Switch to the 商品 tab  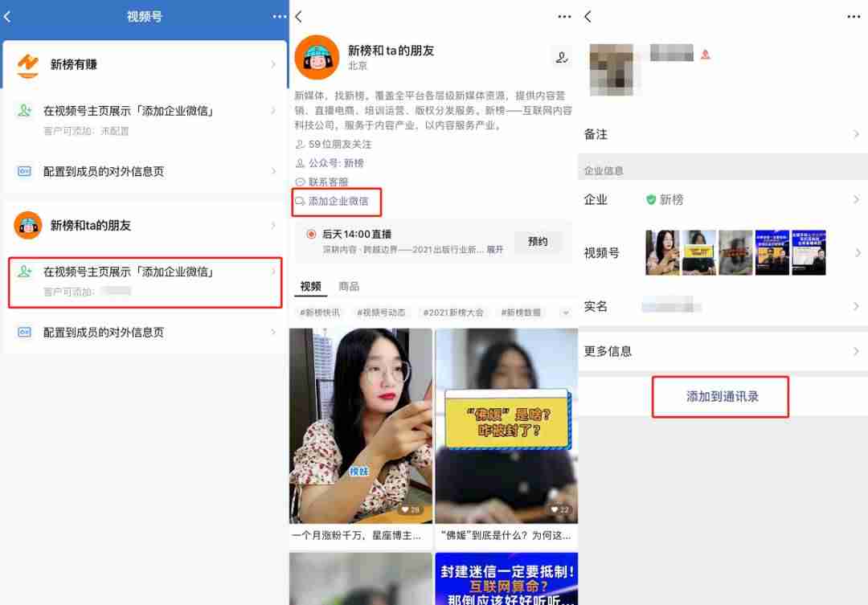pyautogui.click(x=349, y=286)
